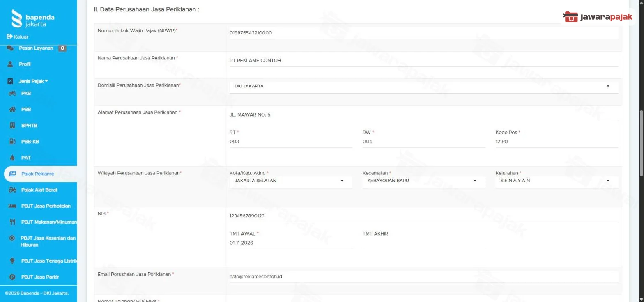Open the Kecamatan dropdown KEBAYORAN BARU
This screenshot has height=302, width=644.
tap(424, 181)
